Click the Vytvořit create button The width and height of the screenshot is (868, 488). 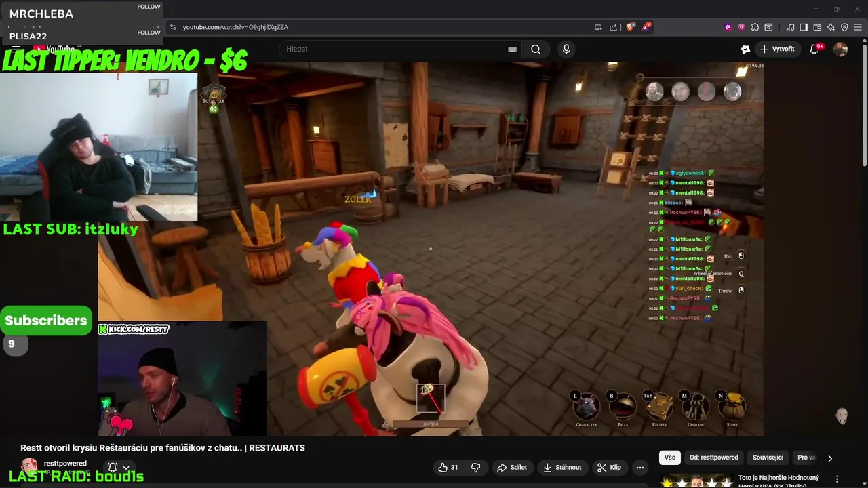[777, 49]
